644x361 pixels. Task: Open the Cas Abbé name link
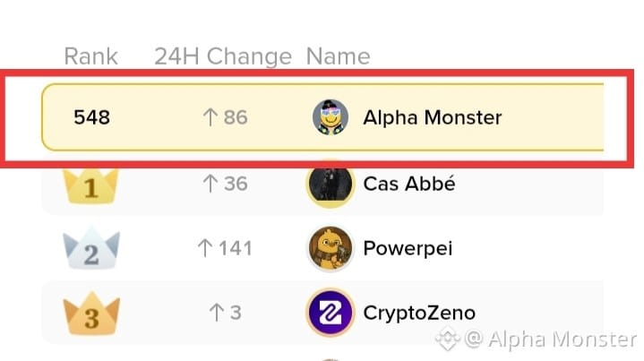click(409, 184)
